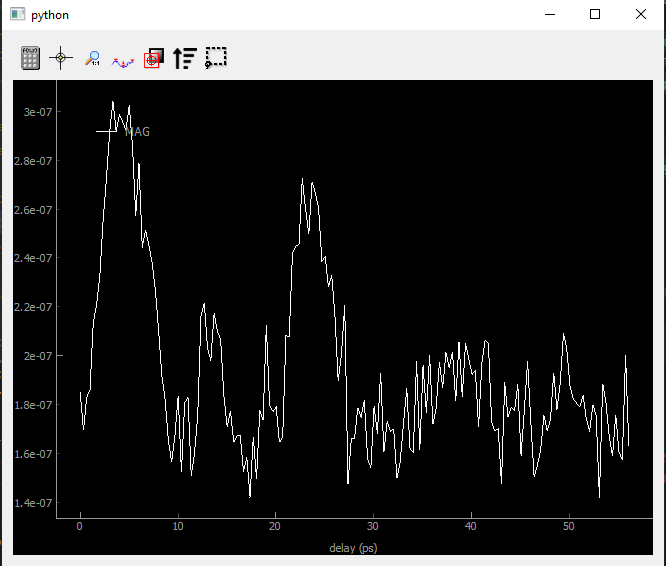Screen dimensions: 666x566
Task: Click the python window icon in title bar
Action: click(x=17, y=14)
